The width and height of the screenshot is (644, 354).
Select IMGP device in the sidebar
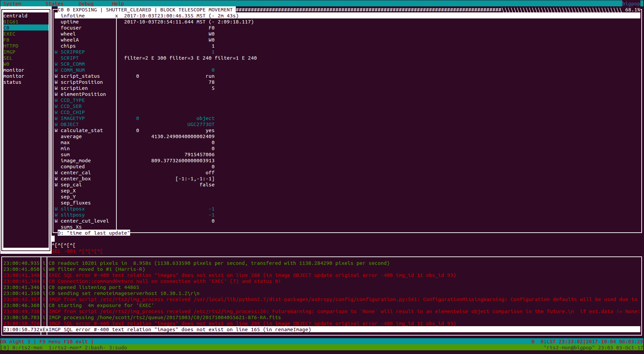tap(9, 52)
